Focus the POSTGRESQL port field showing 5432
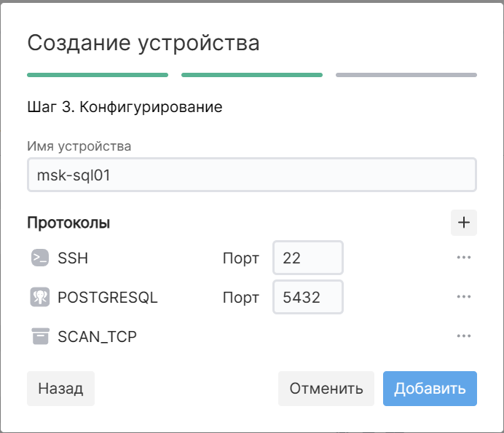The width and height of the screenshot is (504, 433). click(307, 298)
